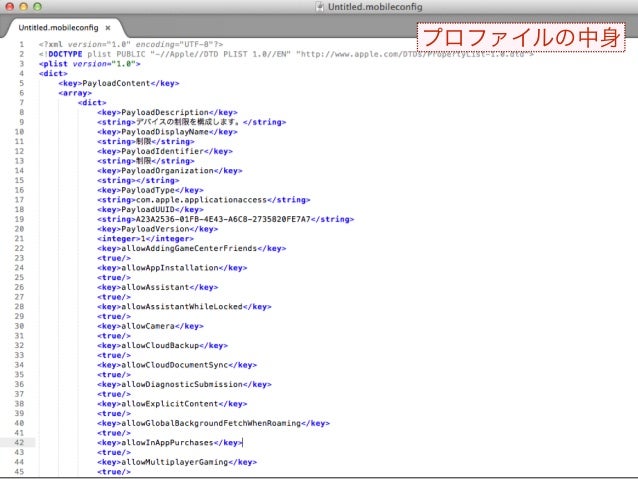Click the xml version declaration line
638x479 pixels.
click(x=131, y=44)
